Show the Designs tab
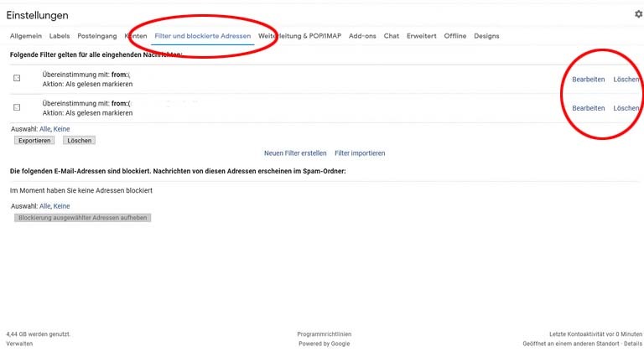The height and width of the screenshot is (362, 644). (486, 36)
